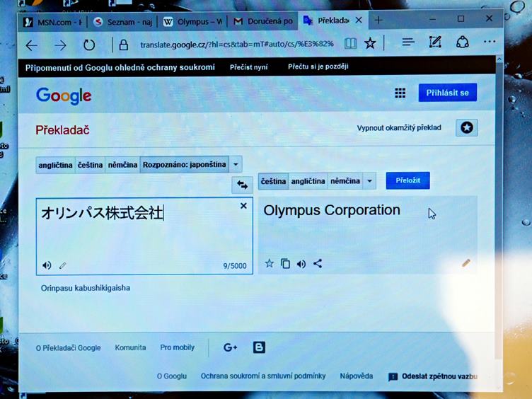Open the Hub lines icon in Edge
The image size is (532, 399).
tap(408, 42)
